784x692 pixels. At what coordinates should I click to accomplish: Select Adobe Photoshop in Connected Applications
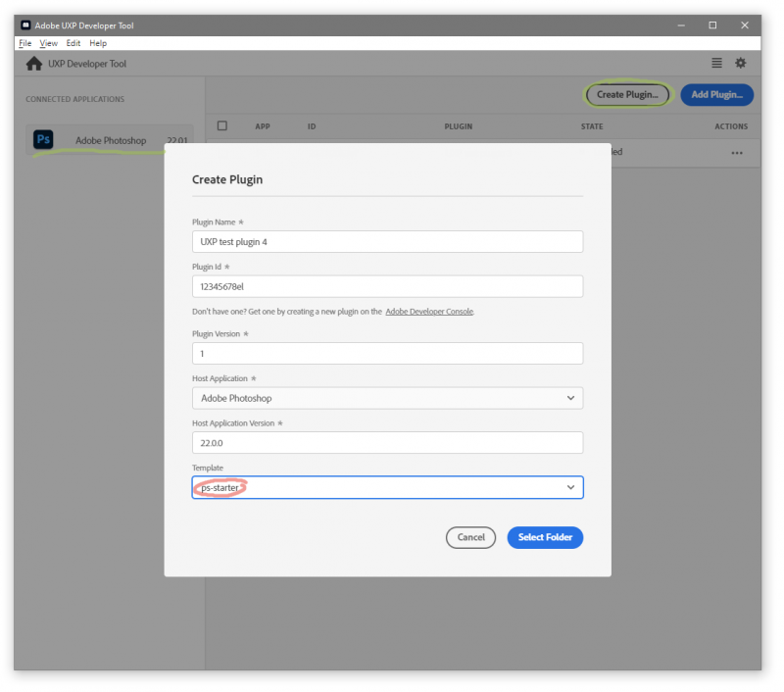tap(110, 139)
